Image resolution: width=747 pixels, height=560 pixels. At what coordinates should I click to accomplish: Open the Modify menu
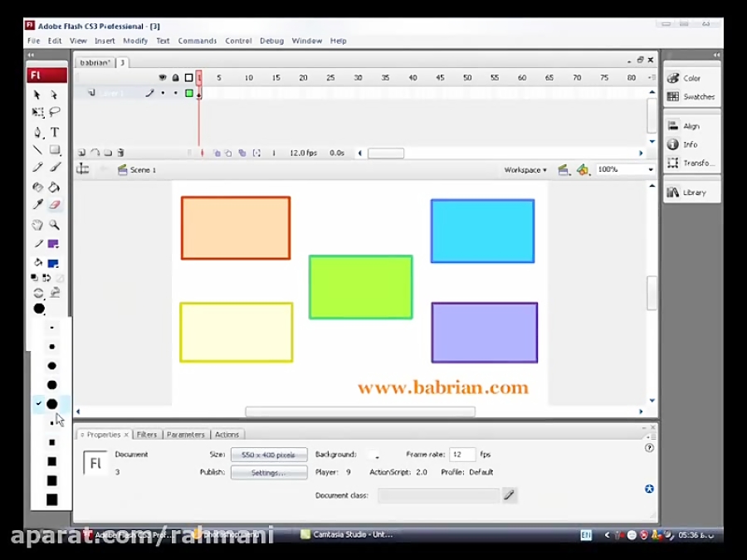(135, 40)
